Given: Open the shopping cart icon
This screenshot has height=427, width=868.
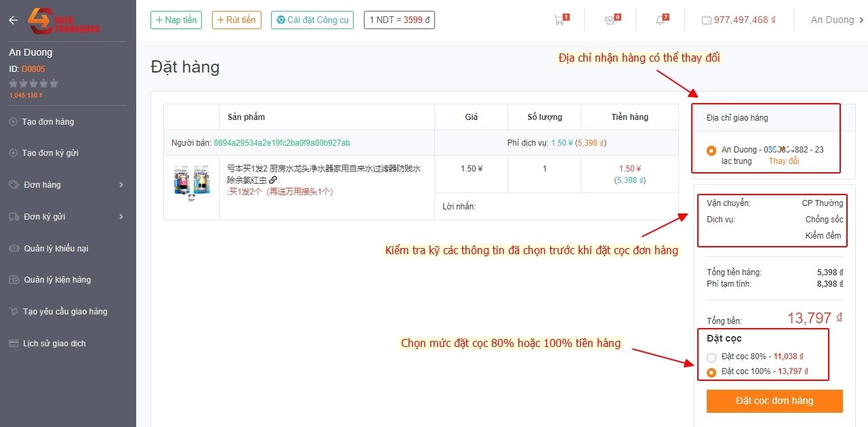Looking at the screenshot, I should [x=559, y=20].
